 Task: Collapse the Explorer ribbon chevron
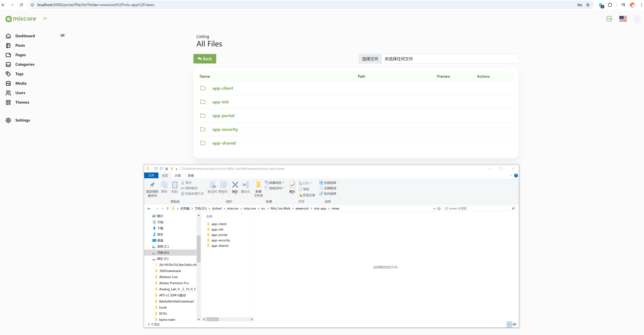tap(510, 176)
